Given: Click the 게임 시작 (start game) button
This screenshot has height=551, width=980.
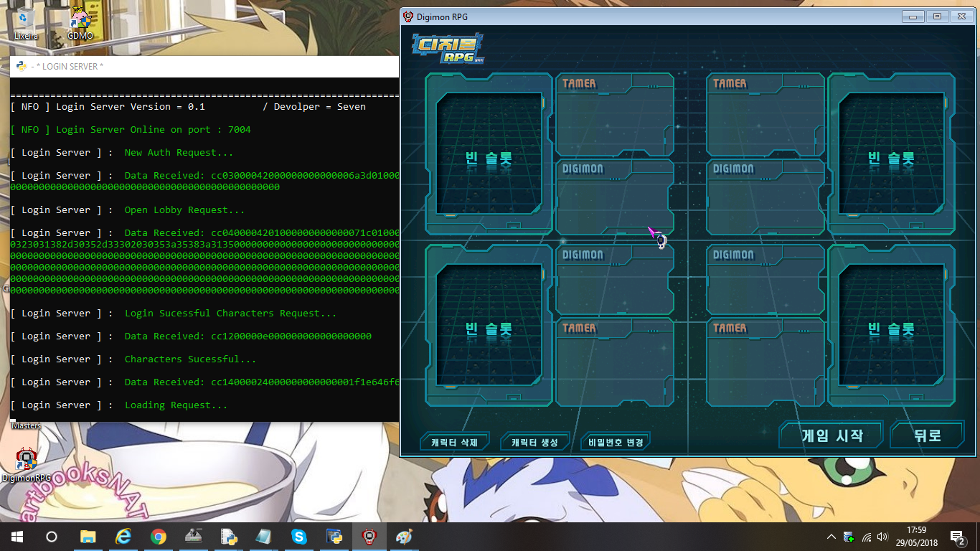Looking at the screenshot, I should pos(831,435).
